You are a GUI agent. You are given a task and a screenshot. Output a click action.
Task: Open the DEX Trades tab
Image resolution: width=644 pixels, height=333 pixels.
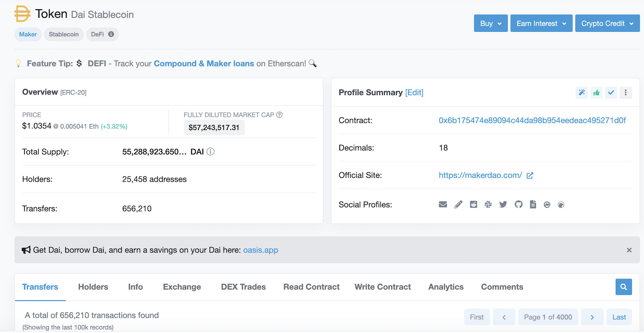click(244, 287)
